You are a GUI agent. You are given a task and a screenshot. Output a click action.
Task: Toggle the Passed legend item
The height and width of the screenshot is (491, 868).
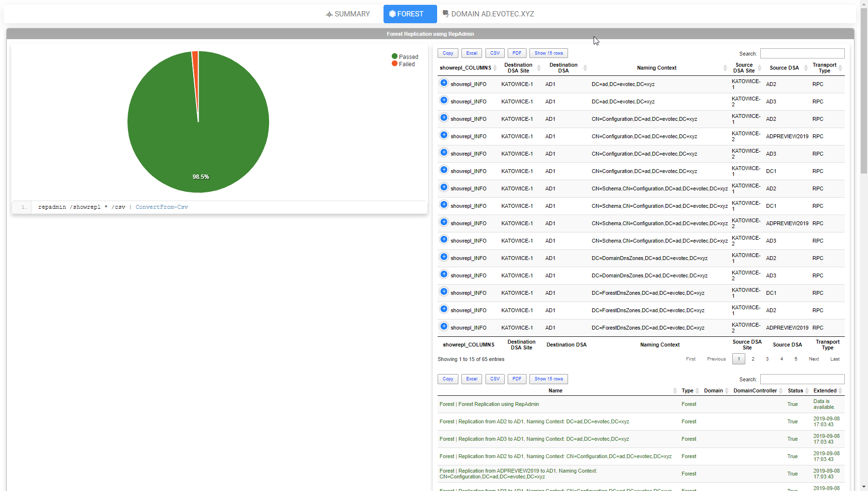click(x=405, y=57)
